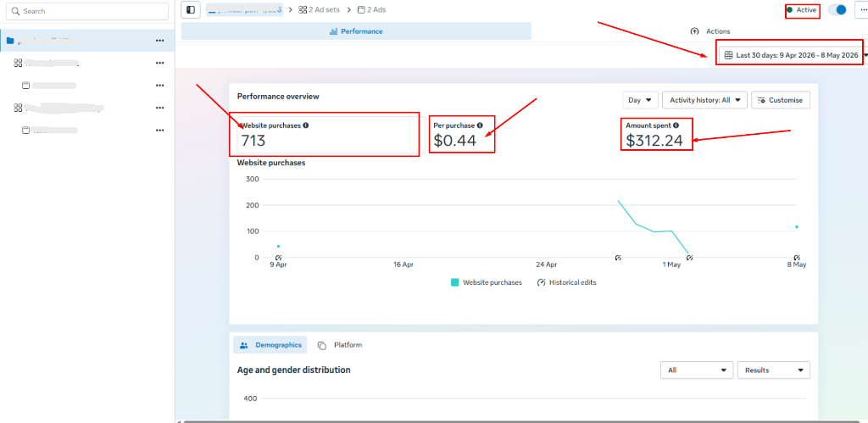Select the first ad set grid icon

(18, 63)
